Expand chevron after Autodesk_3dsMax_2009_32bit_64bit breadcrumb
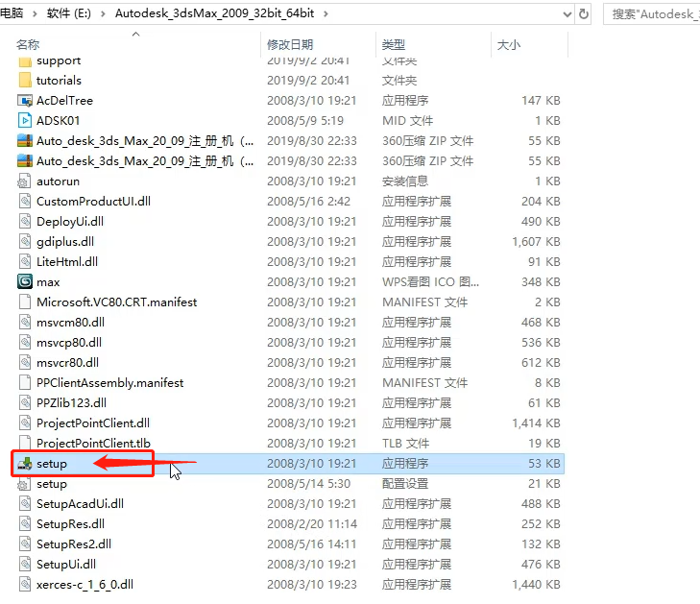700x604 pixels. point(326,13)
